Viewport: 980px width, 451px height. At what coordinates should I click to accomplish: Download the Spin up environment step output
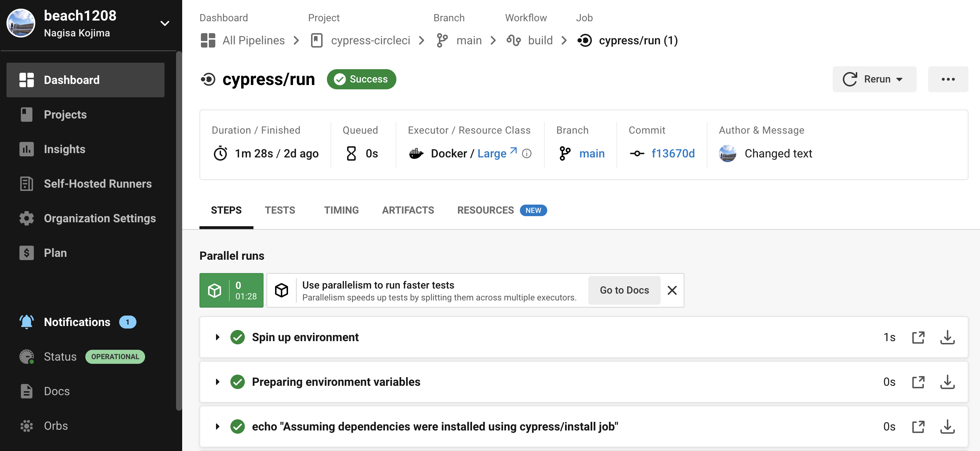tap(947, 337)
